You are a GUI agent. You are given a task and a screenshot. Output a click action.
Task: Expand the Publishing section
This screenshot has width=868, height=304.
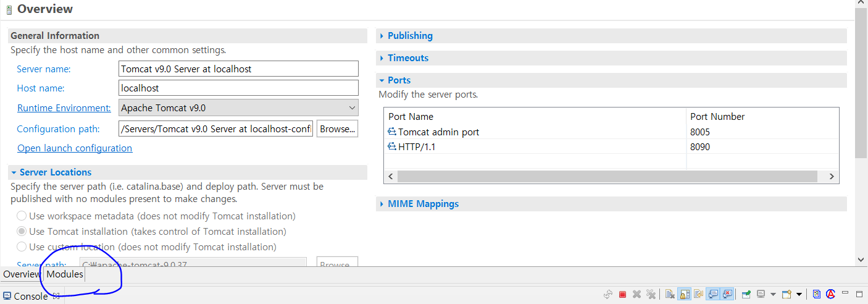382,36
